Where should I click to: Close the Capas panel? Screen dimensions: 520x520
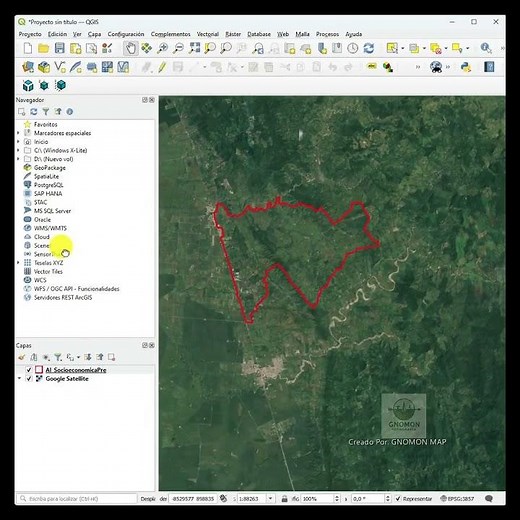(152, 345)
